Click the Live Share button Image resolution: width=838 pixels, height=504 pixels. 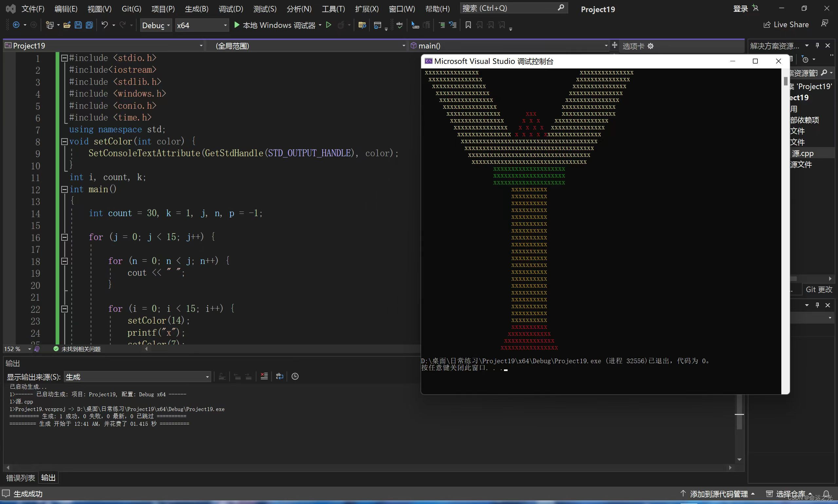[x=786, y=25]
